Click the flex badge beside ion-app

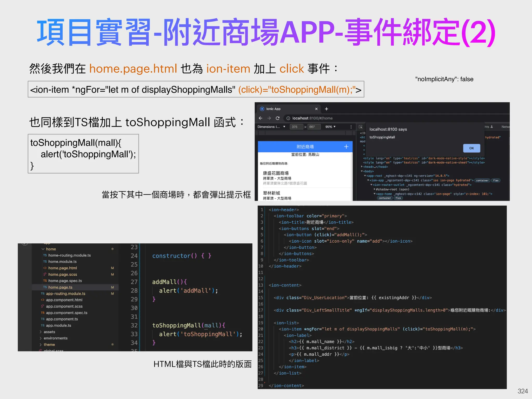point(496,181)
